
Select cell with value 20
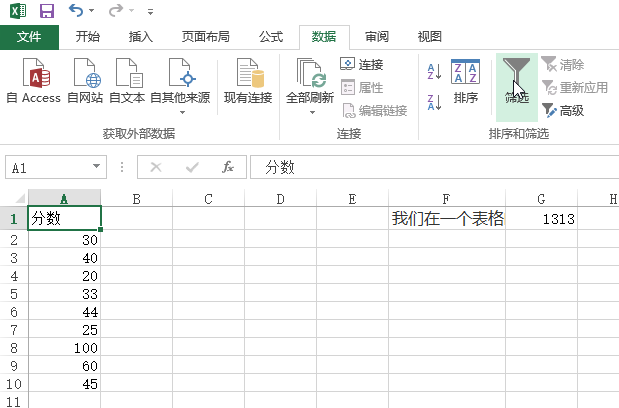pos(65,275)
